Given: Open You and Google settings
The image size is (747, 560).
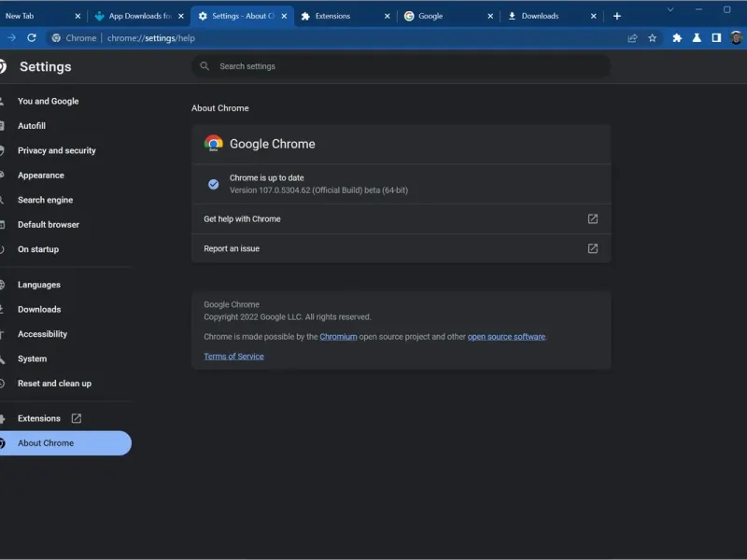Looking at the screenshot, I should [x=49, y=101].
